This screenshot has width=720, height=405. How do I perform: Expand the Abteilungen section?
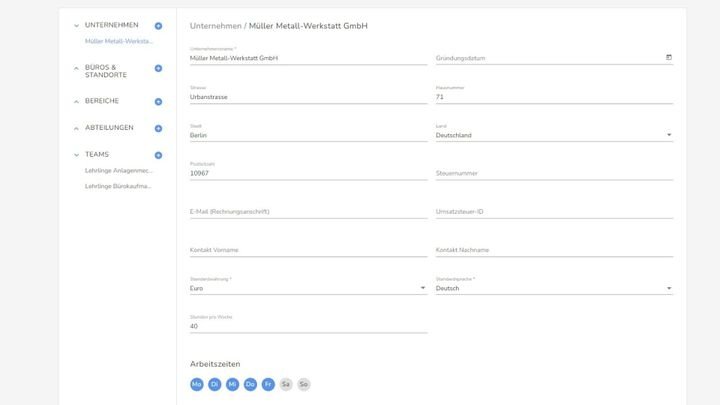[x=76, y=129]
